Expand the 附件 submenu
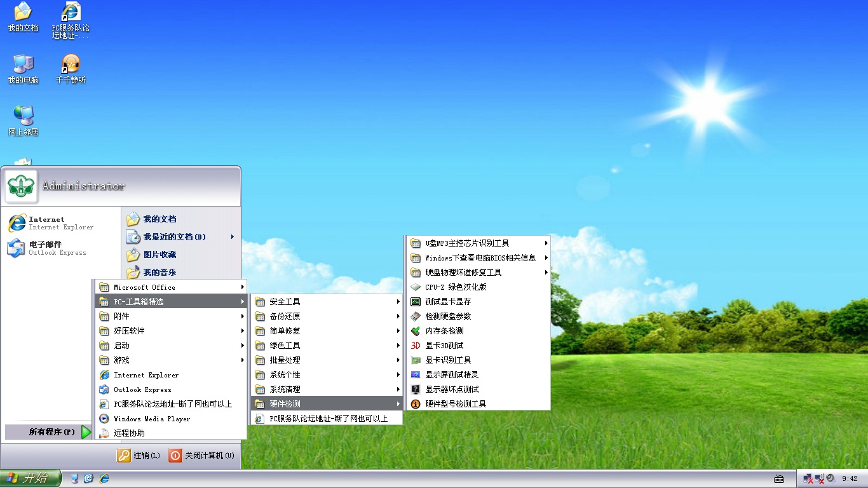The image size is (868, 488). [170, 316]
